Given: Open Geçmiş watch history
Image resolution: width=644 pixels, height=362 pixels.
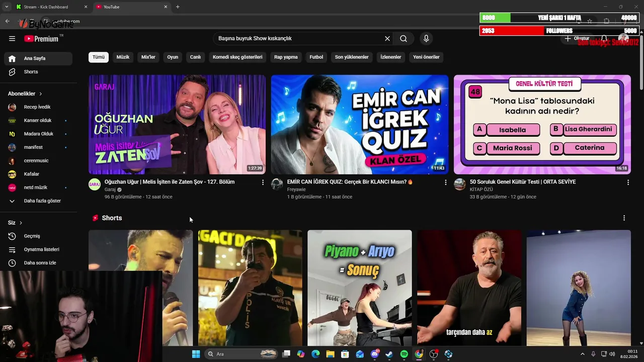Looking at the screenshot, I should (x=38, y=236).
